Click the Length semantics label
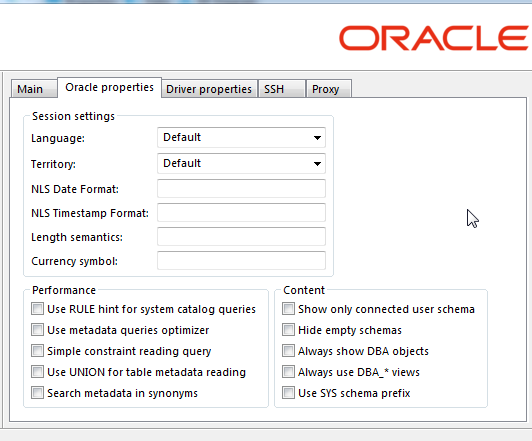The height and width of the screenshot is (441, 532). 77,237
